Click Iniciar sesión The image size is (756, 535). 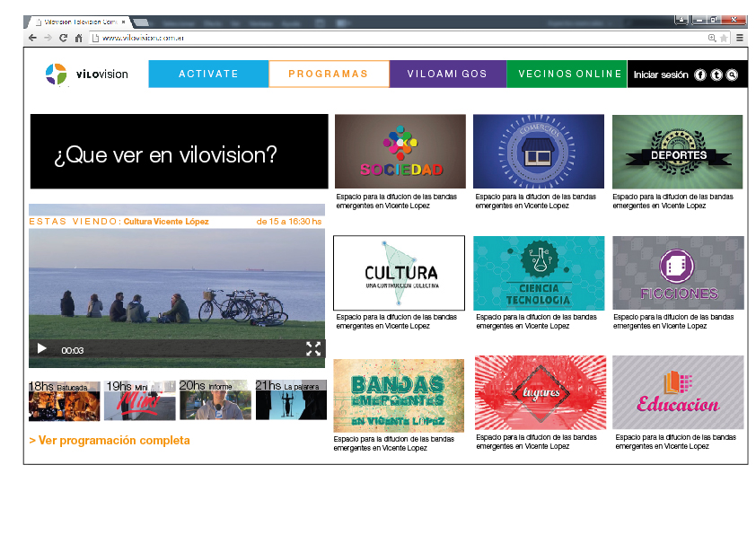click(659, 75)
